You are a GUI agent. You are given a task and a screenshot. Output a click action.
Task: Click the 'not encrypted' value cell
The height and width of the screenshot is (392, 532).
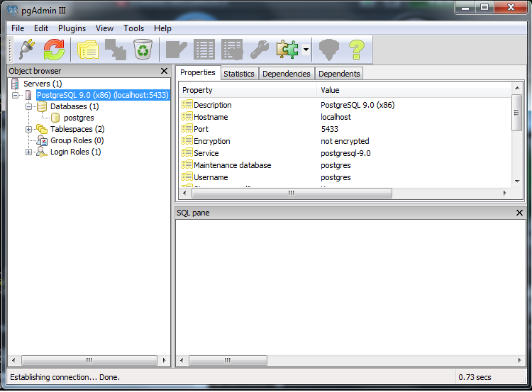pyautogui.click(x=345, y=141)
